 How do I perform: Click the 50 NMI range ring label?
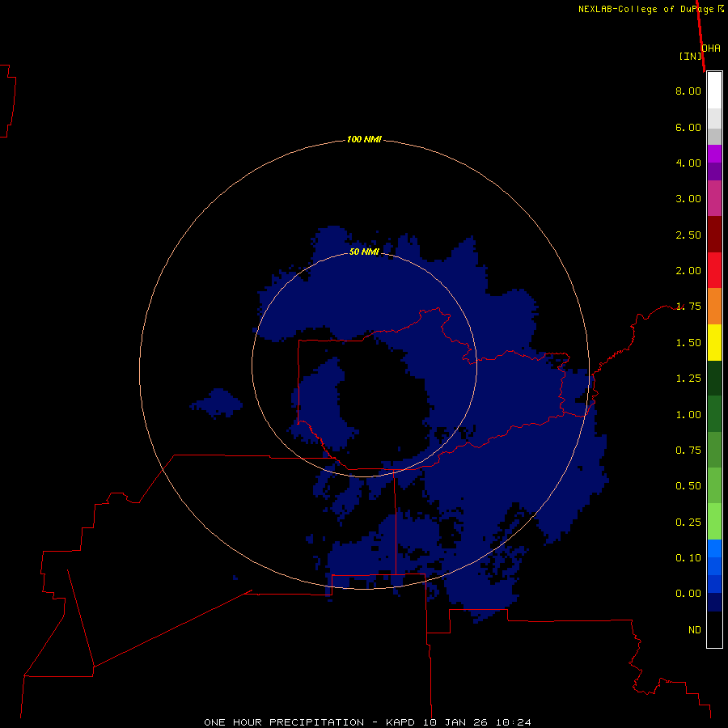(x=364, y=252)
